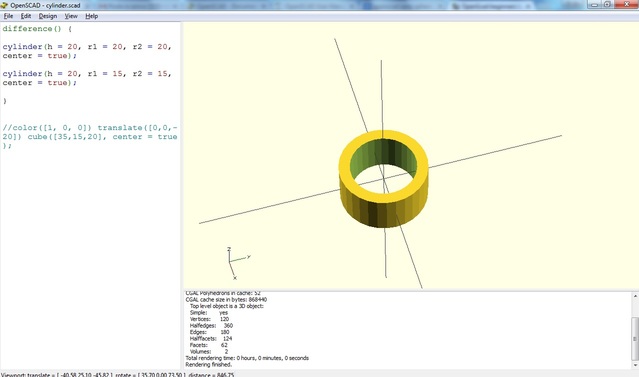Click the 'Top level object is a 3D object' line
Viewport: 639px width, 377px height.
[x=227, y=306]
